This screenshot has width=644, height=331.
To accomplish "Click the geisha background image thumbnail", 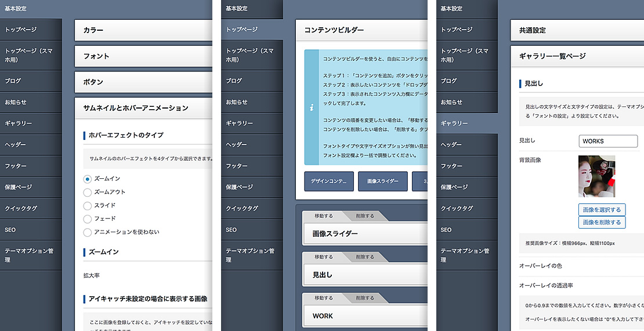I will tap(597, 177).
